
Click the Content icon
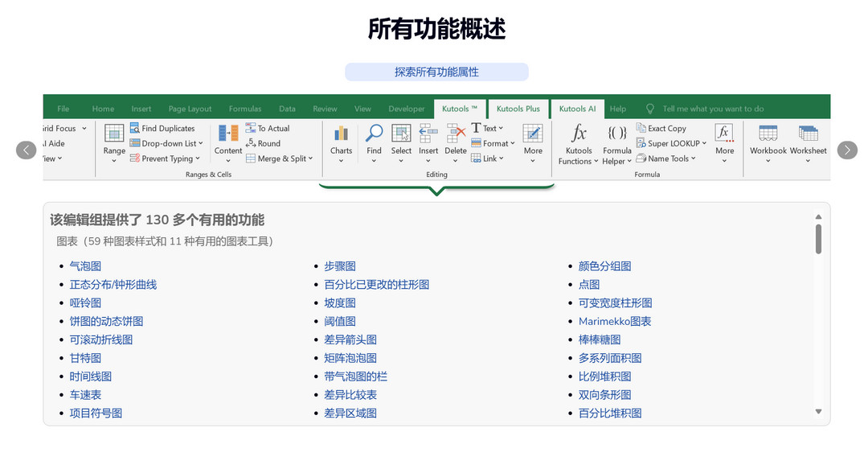(228, 134)
